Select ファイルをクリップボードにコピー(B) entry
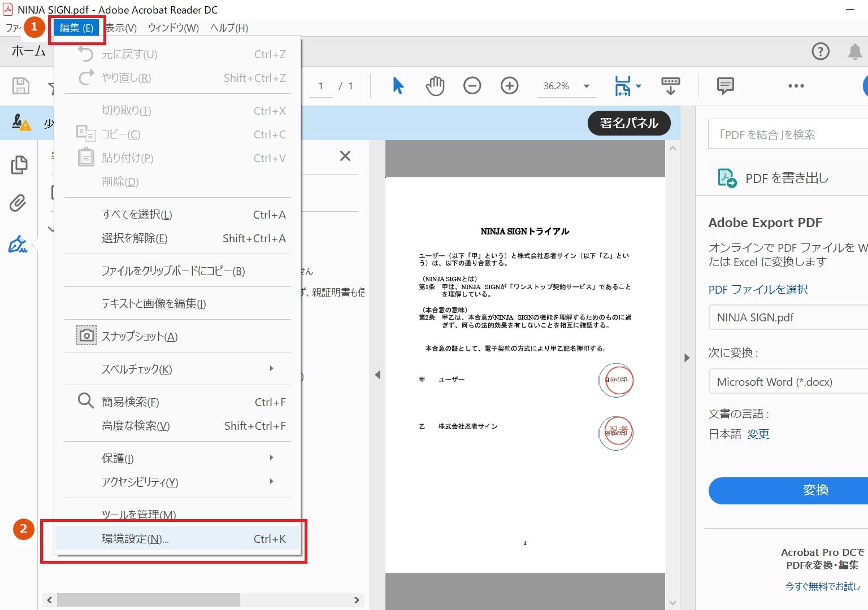Viewport: 868px width, 610px height. tap(177, 271)
